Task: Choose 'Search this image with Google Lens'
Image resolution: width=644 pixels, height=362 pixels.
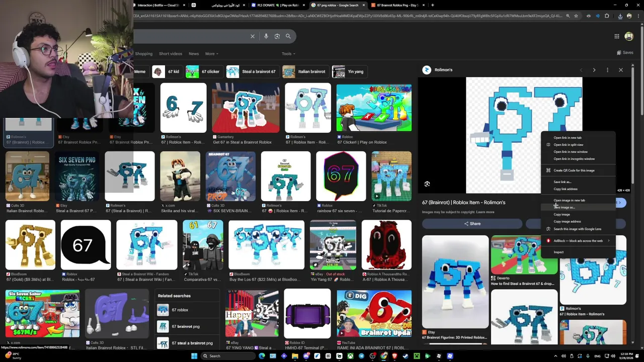Action: pos(579,229)
